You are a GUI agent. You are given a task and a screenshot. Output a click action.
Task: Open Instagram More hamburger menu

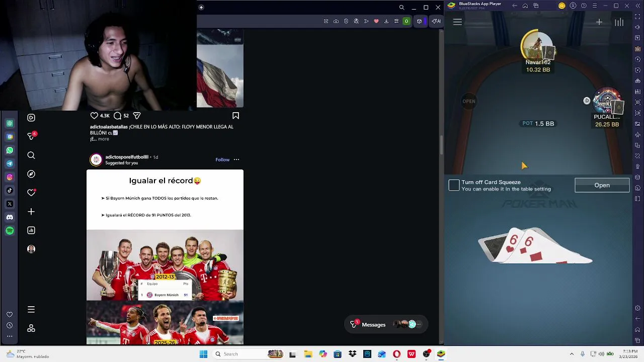pyautogui.click(x=31, y=309)
